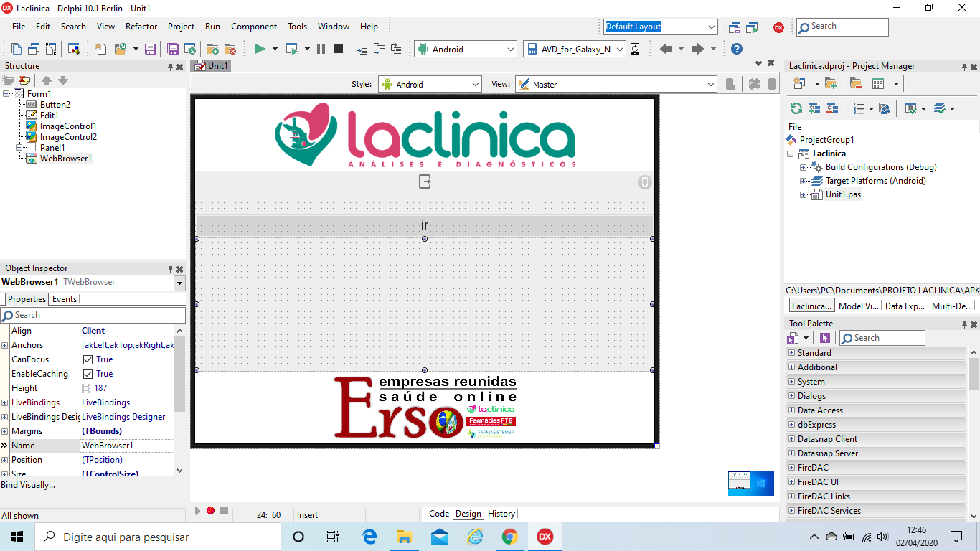Click the delete icon in Structure panel
Screen dimensions: 980x551
(x=25, y=80)
